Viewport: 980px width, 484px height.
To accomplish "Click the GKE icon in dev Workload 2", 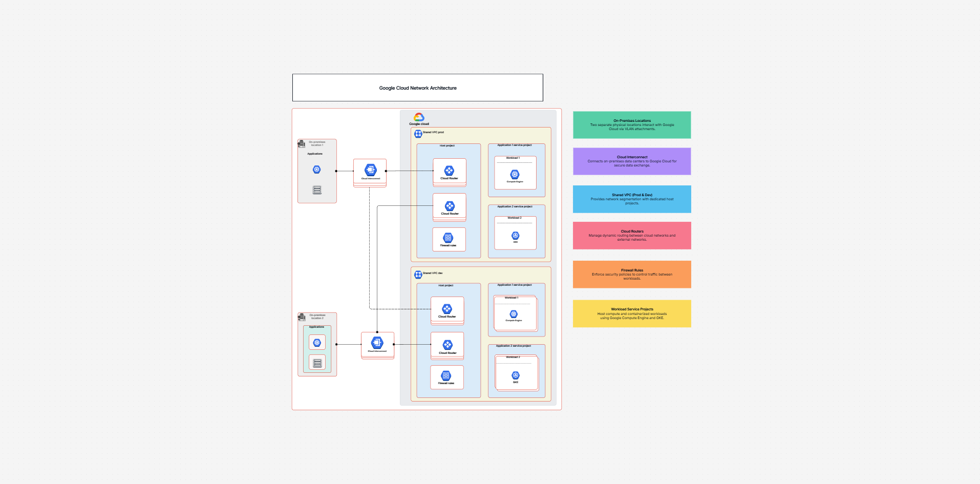I will (x=516, y=375).
